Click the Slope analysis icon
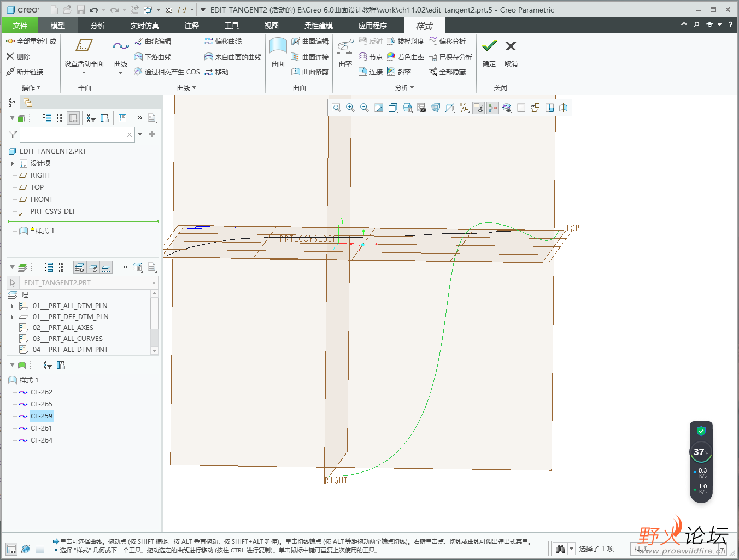 click(x=391, y=72)
